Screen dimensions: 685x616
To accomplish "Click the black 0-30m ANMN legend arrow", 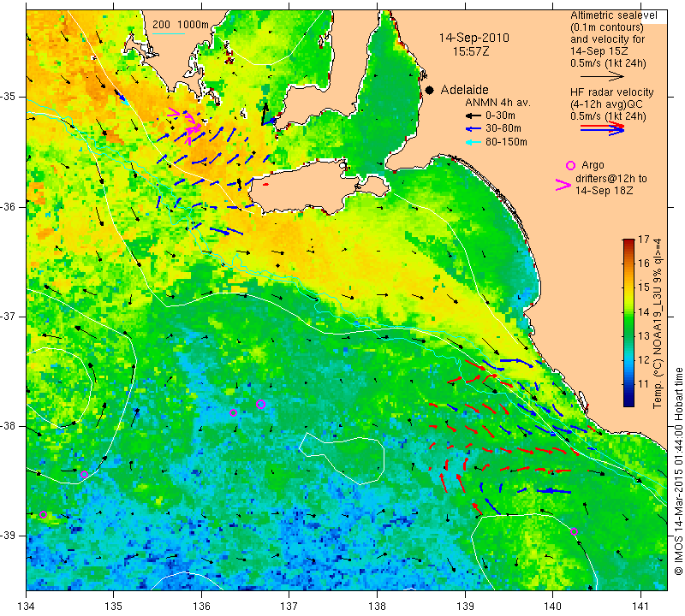I will point(474,116).
